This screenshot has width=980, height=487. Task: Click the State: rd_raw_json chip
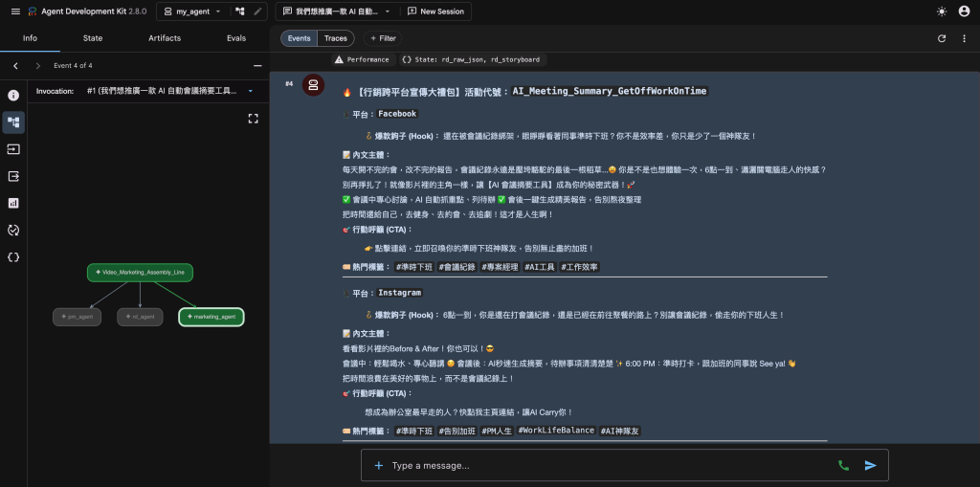pyautogui.click(x=473, y=60)
